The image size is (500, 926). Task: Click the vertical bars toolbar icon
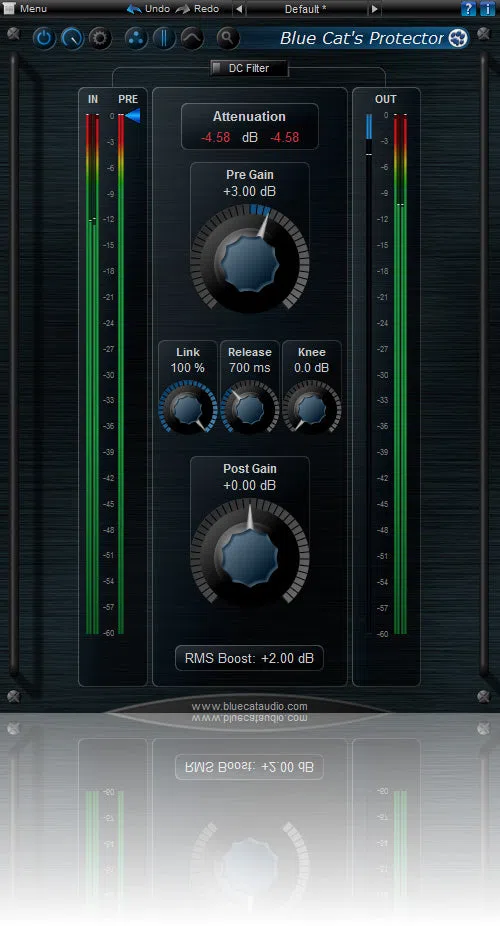point(164,39)
